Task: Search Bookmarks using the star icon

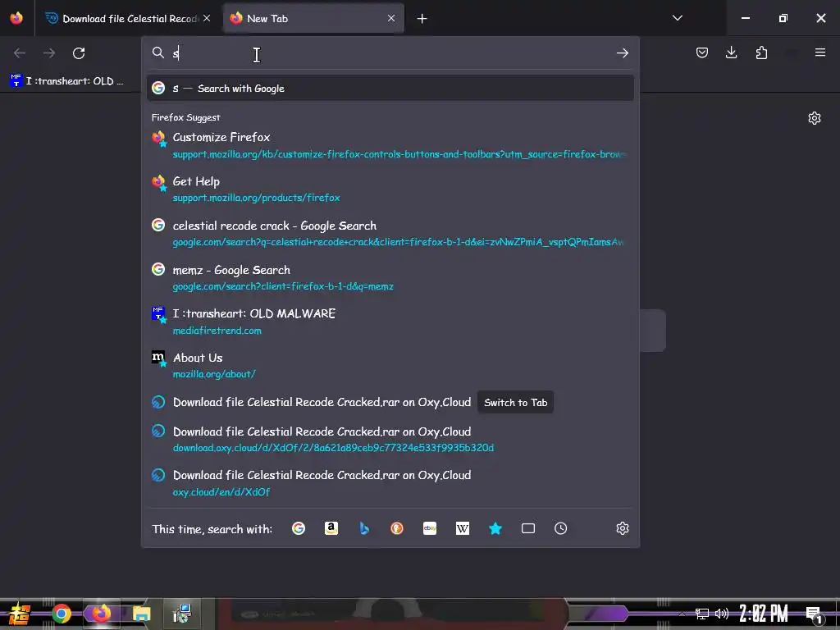Action: [495, 529]
